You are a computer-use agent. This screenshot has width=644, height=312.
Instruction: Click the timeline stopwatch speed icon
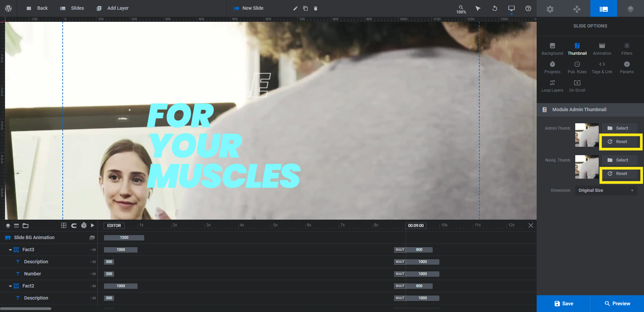pyautogui.click(x=84, y=226)
